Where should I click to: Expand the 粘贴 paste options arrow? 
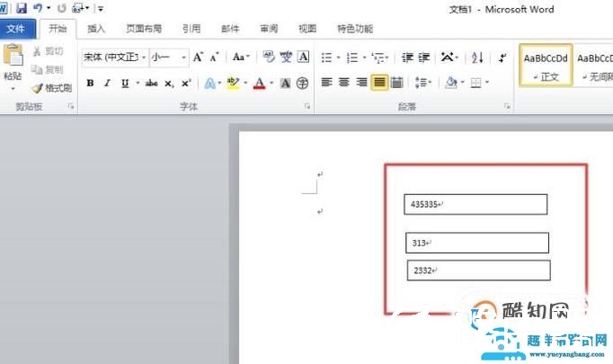pos(13,89)
